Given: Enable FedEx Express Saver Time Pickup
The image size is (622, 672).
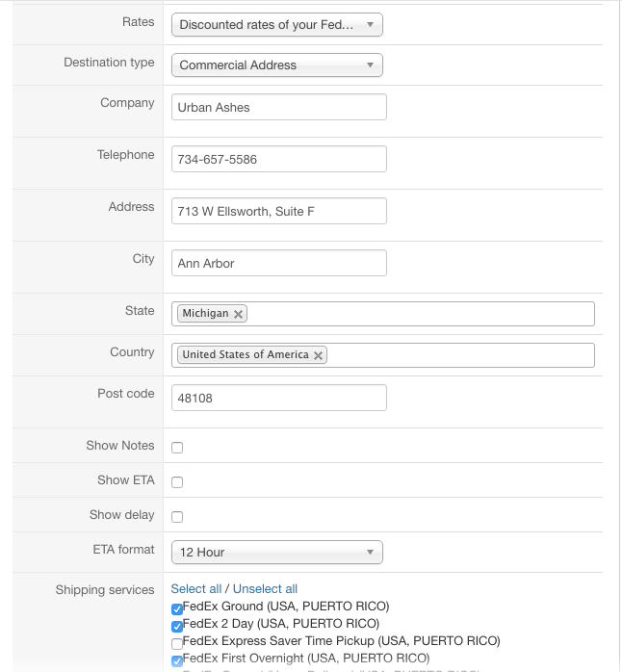Looking at the screenshot, I should coord(177,643).
